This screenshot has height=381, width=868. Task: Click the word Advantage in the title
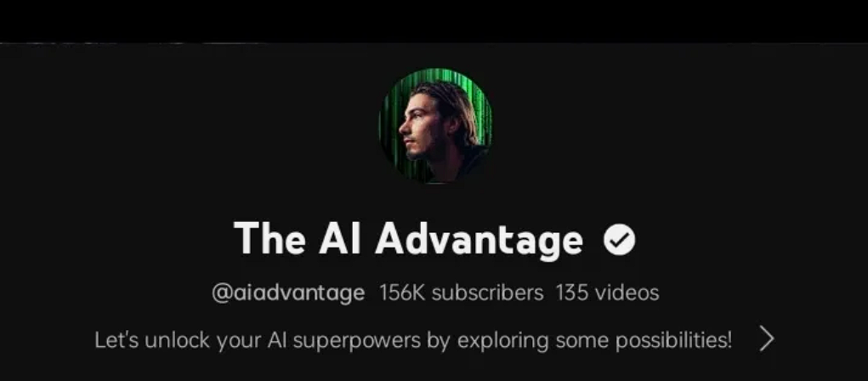(479, 240)
